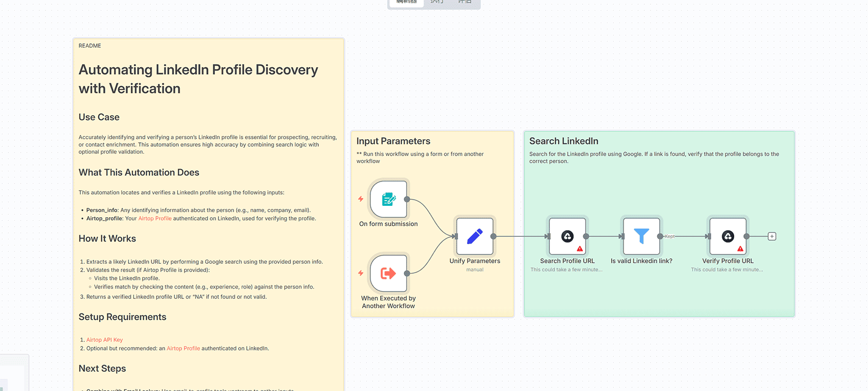Viewport: 868px width, 391px height.
Task: Open the Airtop Profile link in Airtop_profile bullet
Action: click(x=154, y=219)
